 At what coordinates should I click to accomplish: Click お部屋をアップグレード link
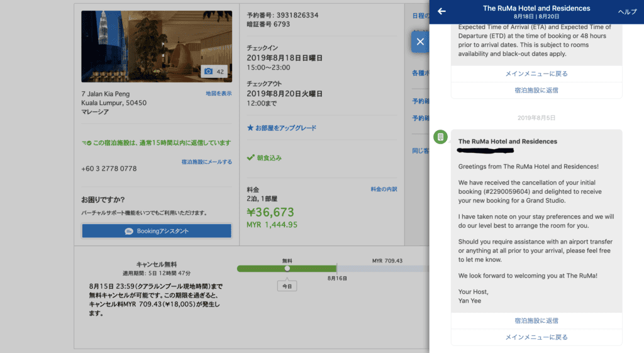click(x=286, y=128)
